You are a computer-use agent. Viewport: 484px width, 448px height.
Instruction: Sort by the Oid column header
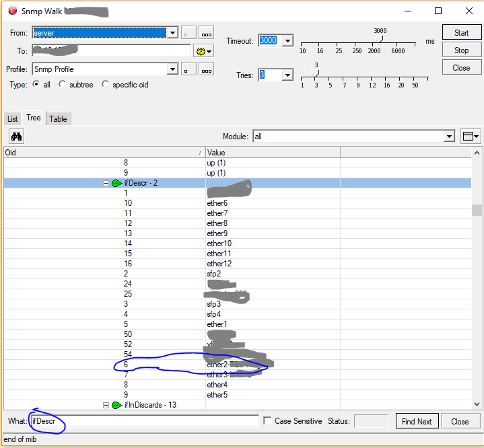tap(104, 153)
